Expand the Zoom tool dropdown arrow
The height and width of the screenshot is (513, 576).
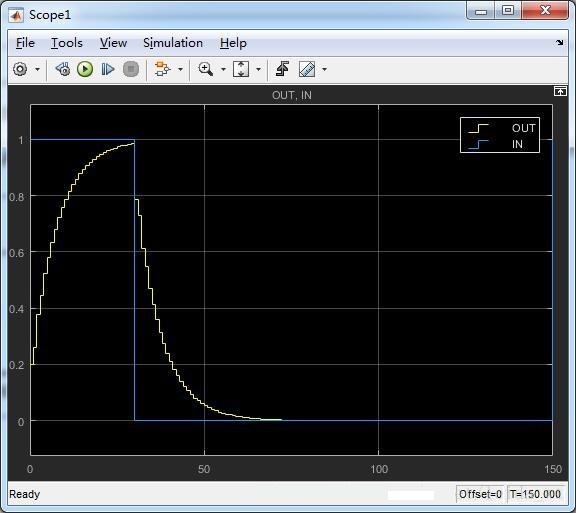(223, 69)
